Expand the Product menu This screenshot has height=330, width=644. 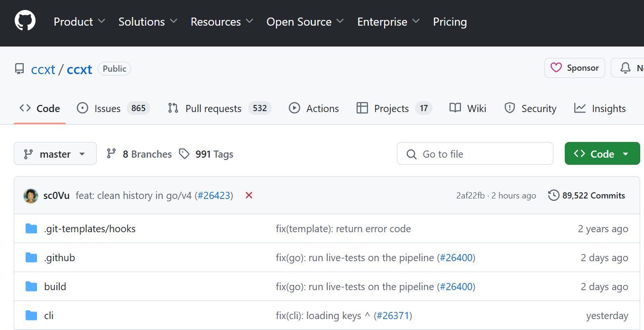pos(79,22)
